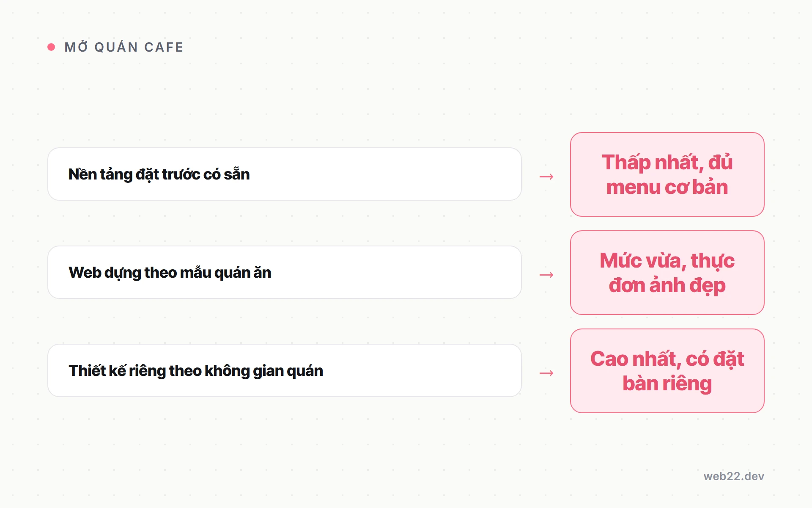The image size is (812, 508).
Task: Choose Thiết kế riêng theo không gian quán card
Action: [x=285, y=370]
